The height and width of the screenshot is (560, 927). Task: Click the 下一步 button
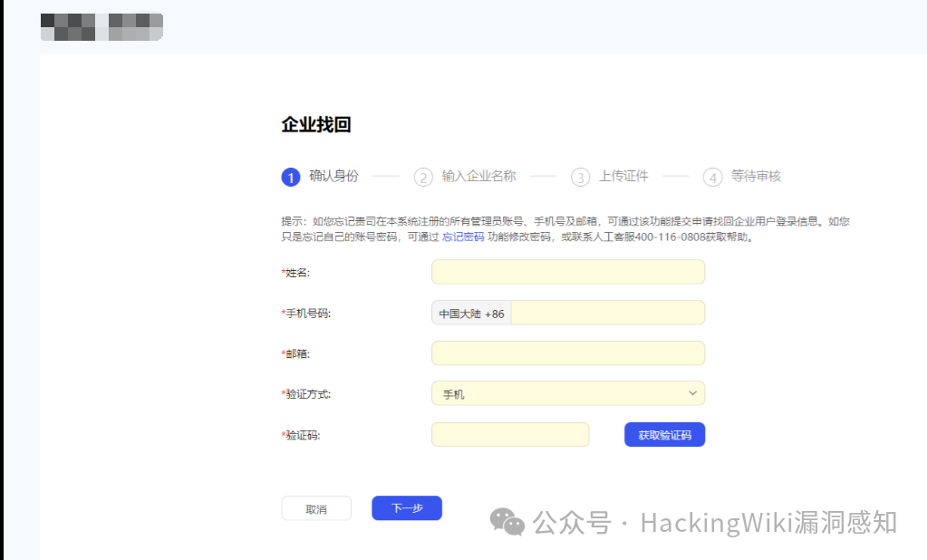tap(407, 508)
